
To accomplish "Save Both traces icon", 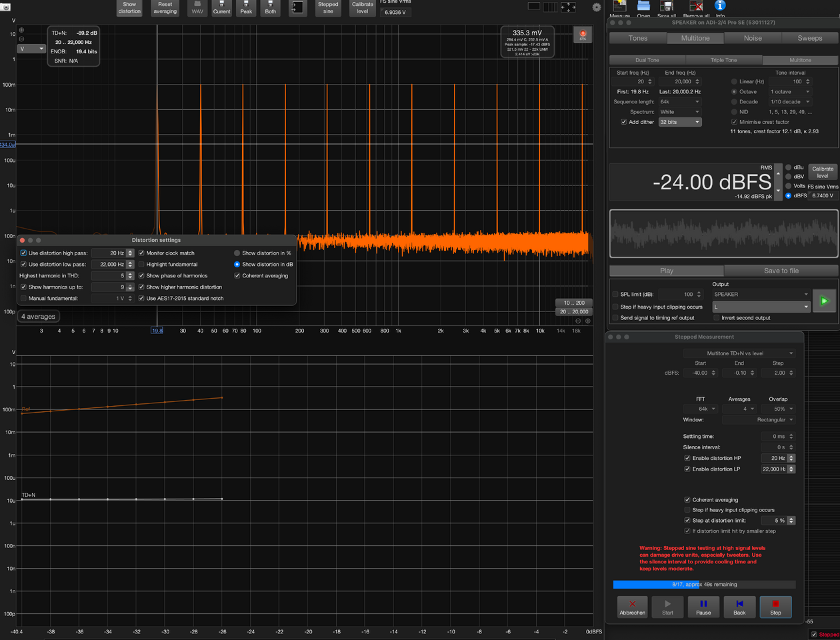I will [x=270, y=7].
